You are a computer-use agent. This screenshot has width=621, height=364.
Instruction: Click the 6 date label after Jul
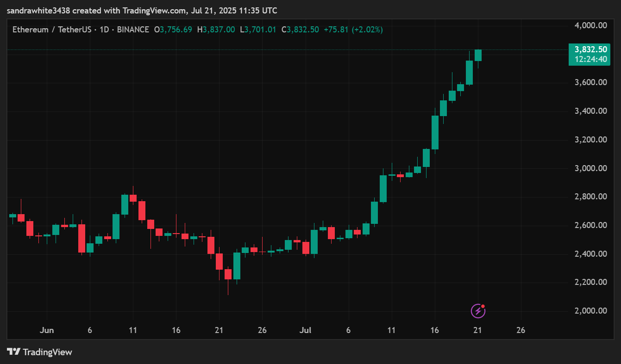coord(348,330)
